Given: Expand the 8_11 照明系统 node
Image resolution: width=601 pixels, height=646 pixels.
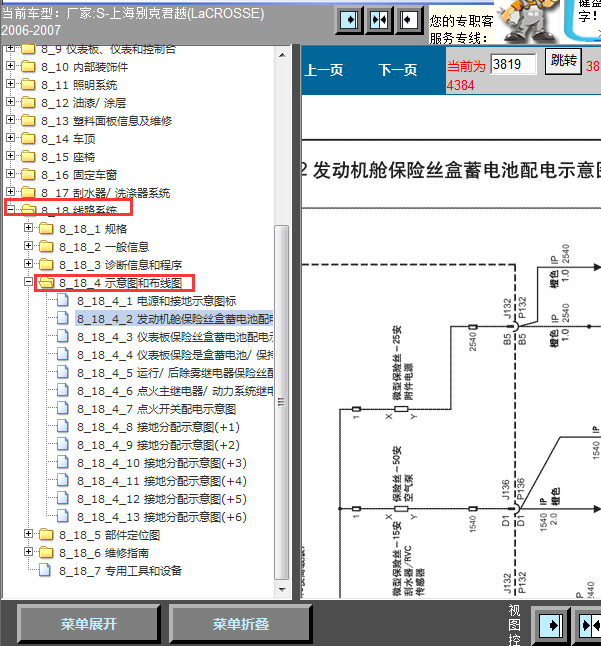Looking at the screenshot, I should [10, 84].
